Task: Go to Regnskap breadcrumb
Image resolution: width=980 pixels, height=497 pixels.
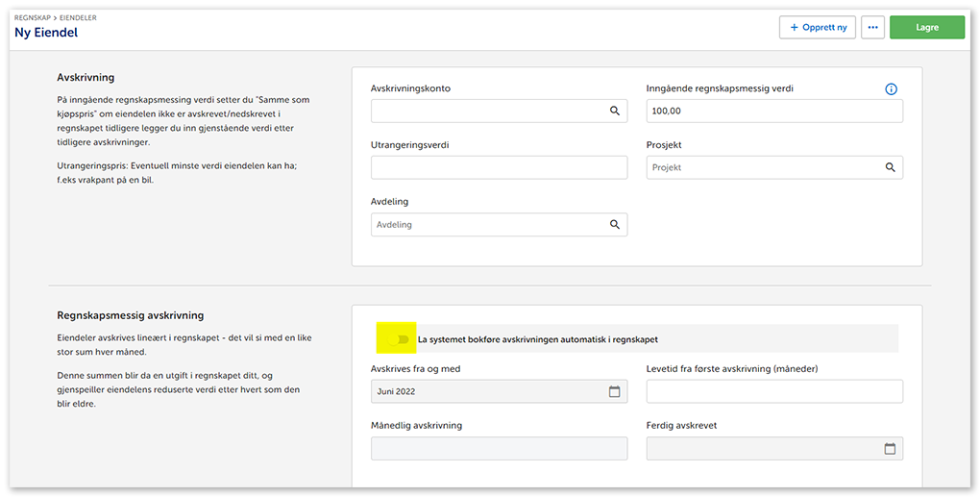Action: click(x=34, y=17)
